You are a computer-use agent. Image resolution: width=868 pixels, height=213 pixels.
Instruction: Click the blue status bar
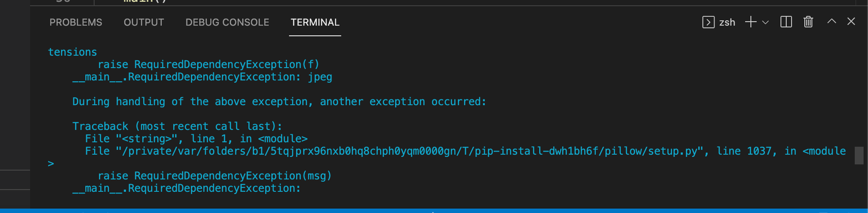tap(434, 211)
